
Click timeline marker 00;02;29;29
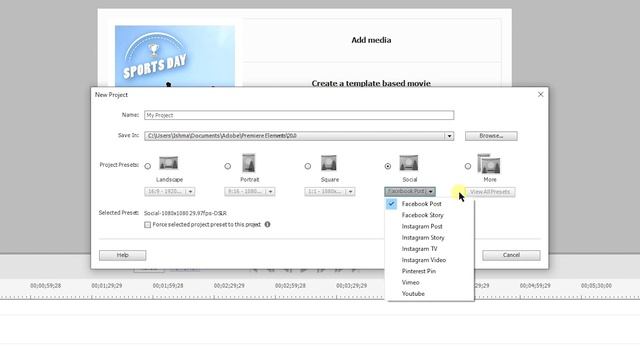click(x=229, y=286)
